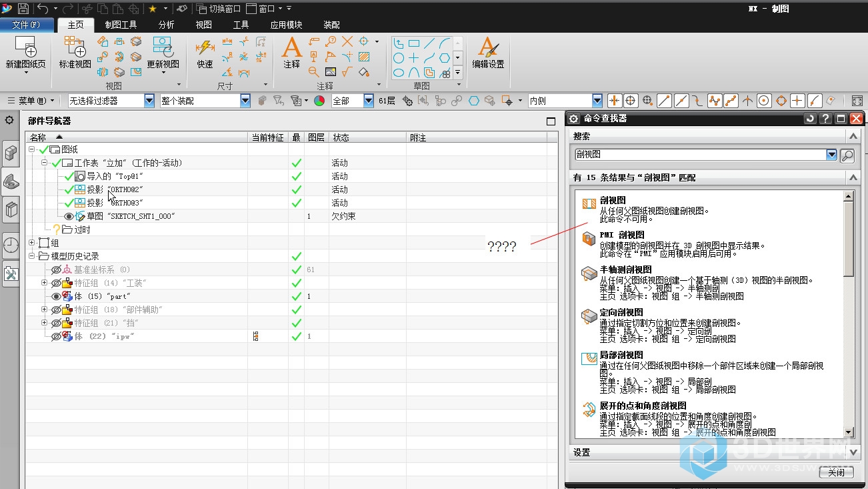Image resolution: width=868 pixels, height=489 pixels.
Task: Click the Command Finder search text field
Action: click(x=699, y=155)
